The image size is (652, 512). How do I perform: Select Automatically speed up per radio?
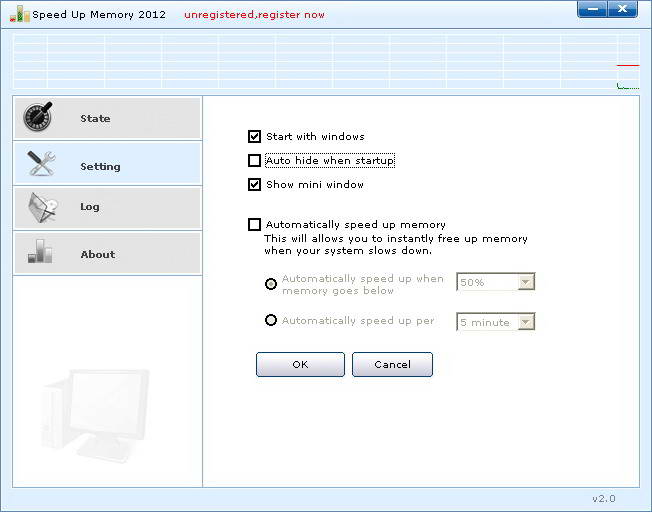click(x=271, y=320)
